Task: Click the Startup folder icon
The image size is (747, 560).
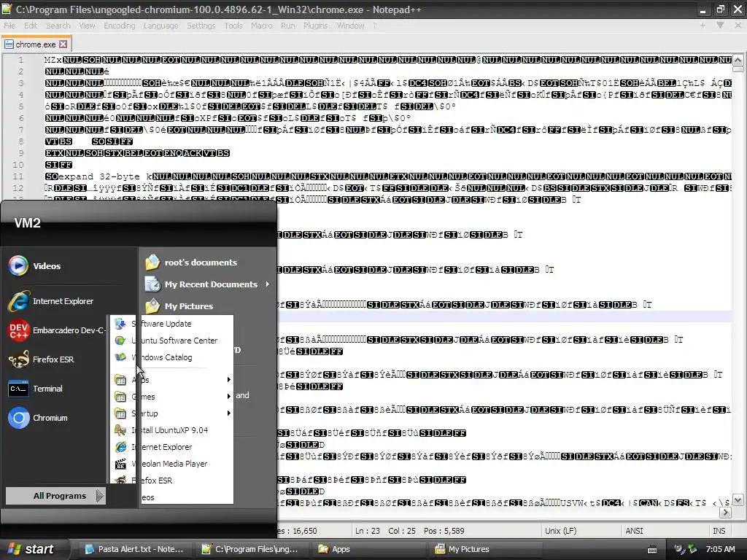Action: tap(120, 413)
